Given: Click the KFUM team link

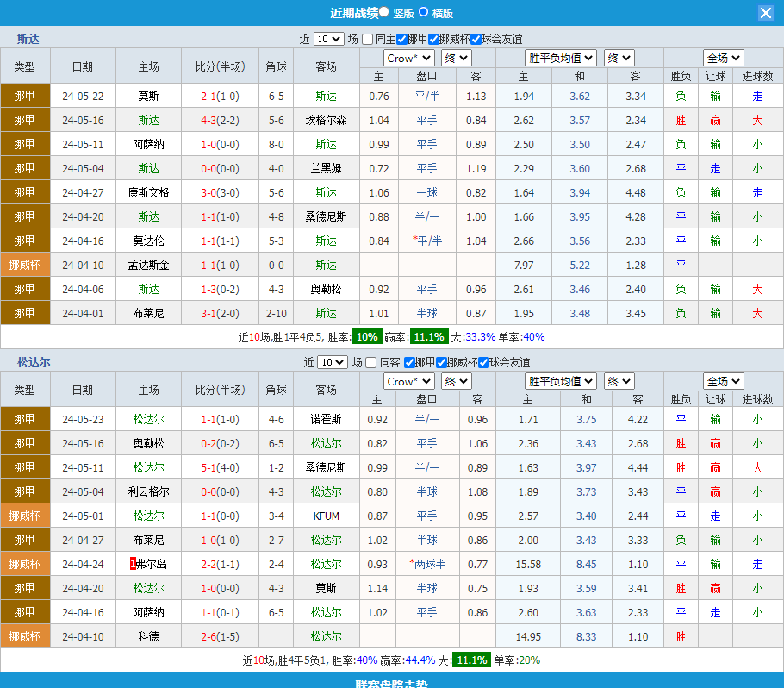Looking at the screenshot, I should [x=326, y=516].
